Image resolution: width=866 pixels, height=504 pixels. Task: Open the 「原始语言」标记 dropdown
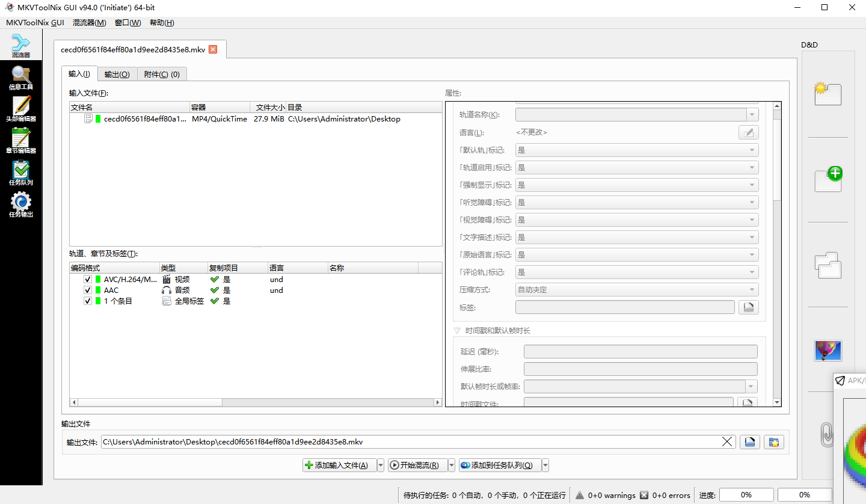(637, 255)
